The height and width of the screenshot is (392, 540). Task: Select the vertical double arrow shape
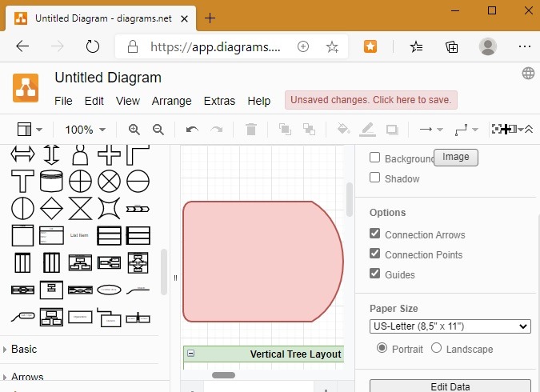(x=51, y=154)
